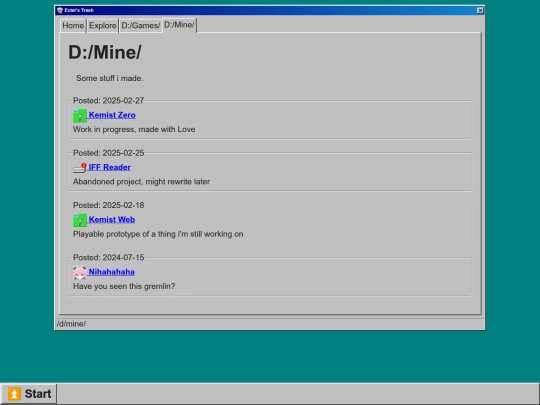Screen dimensions: 540x405
Task: Open the Kemist Web link
Action: click(112, 220)
